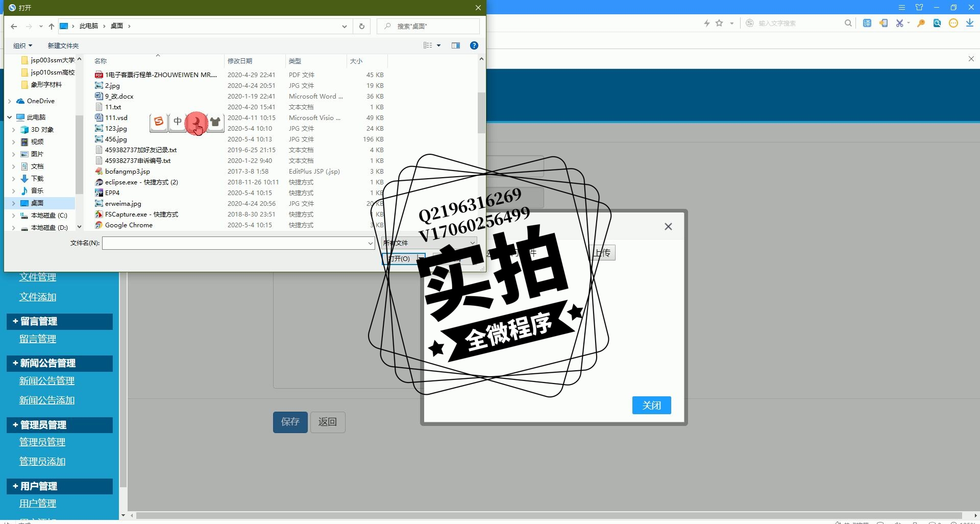Go up one folder level
The image size is (980, 524).
[x=52, y=26]
